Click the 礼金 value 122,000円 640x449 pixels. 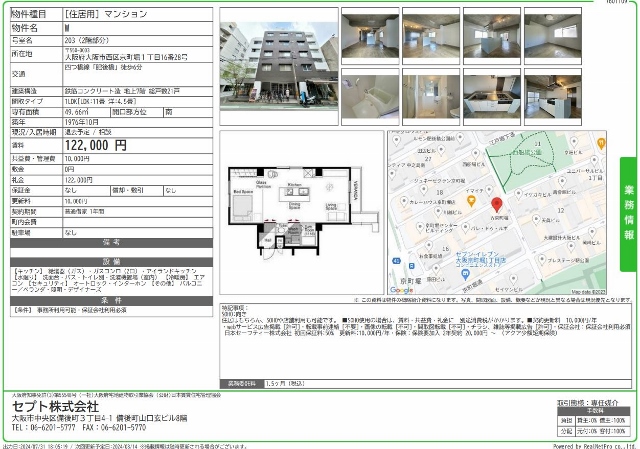(x=78, y=180)
